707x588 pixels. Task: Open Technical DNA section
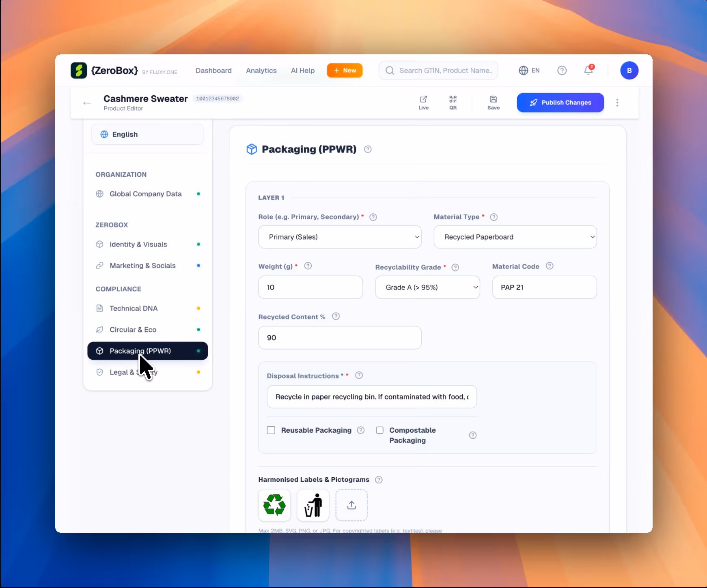(x=148, y=308)
